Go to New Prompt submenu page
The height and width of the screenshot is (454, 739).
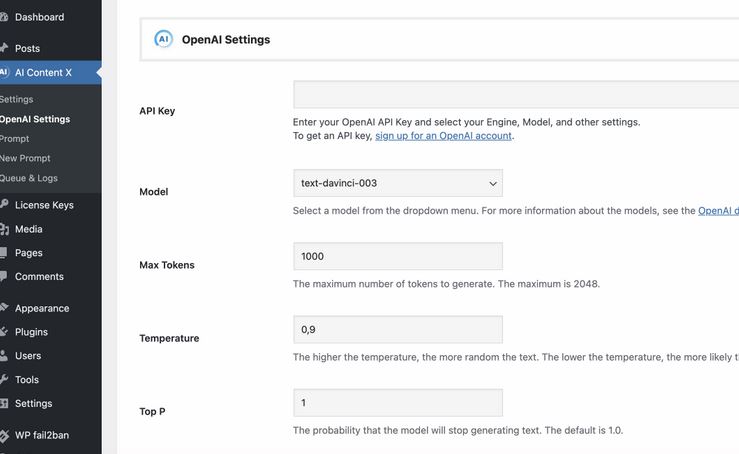point(25,158)
